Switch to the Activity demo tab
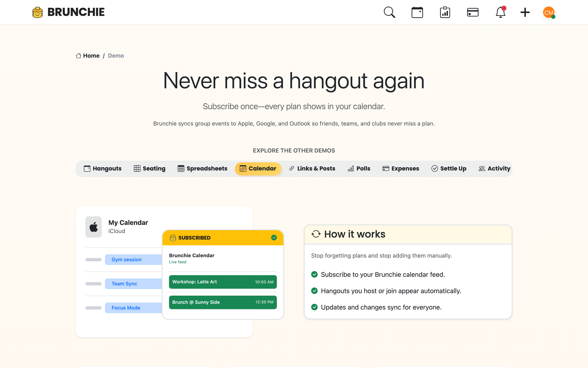The height and width of the screenshot is (368, 588). 494,168
